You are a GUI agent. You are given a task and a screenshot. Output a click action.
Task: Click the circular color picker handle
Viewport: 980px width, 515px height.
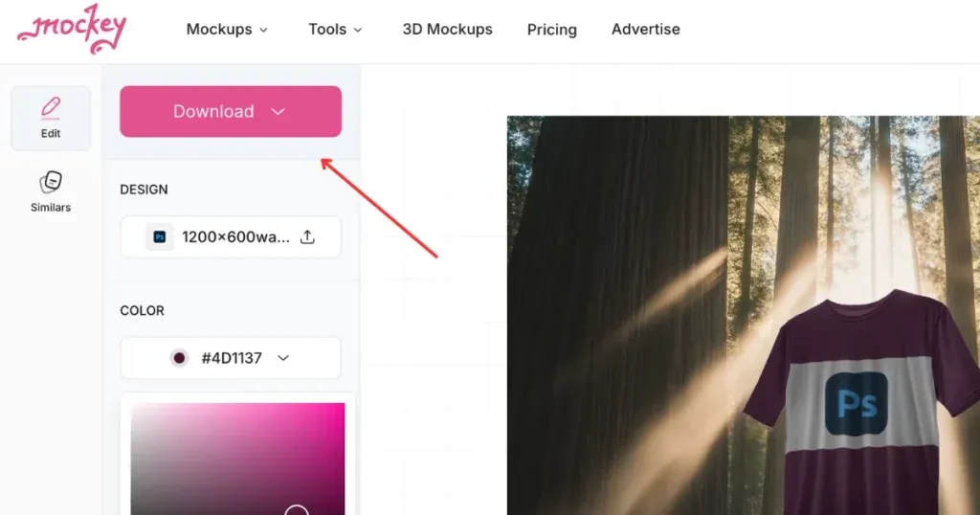coord(297,511)
